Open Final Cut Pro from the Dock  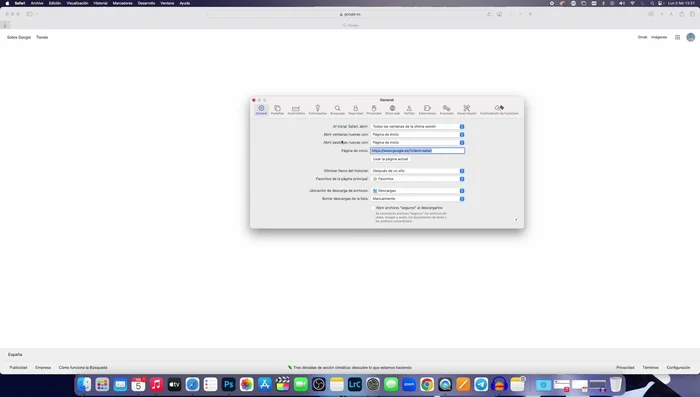[x=283, y=384]
